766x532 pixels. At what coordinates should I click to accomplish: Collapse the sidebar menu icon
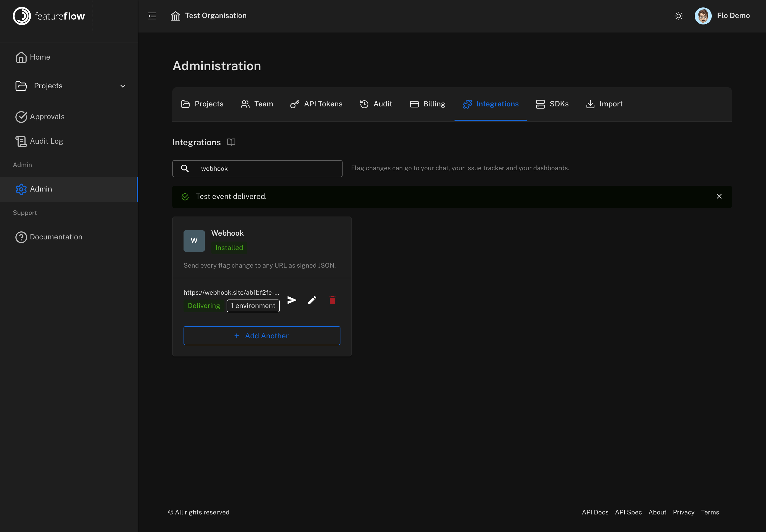[x=152, y=16]
